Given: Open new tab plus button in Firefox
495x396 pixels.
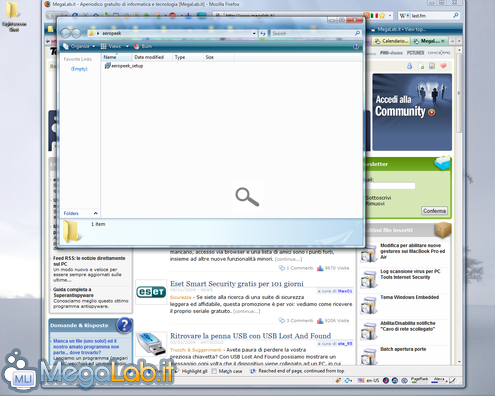Looking at the screenshot, I should [x=452, y=41].
